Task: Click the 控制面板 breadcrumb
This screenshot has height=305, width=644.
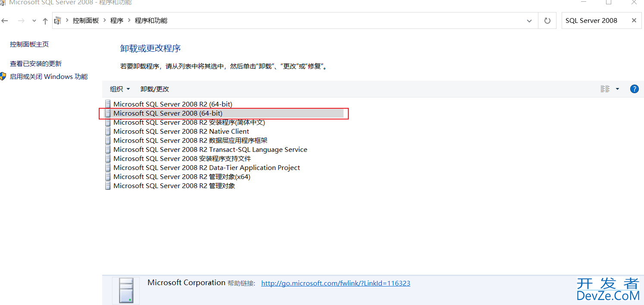Action: point(86,21)
